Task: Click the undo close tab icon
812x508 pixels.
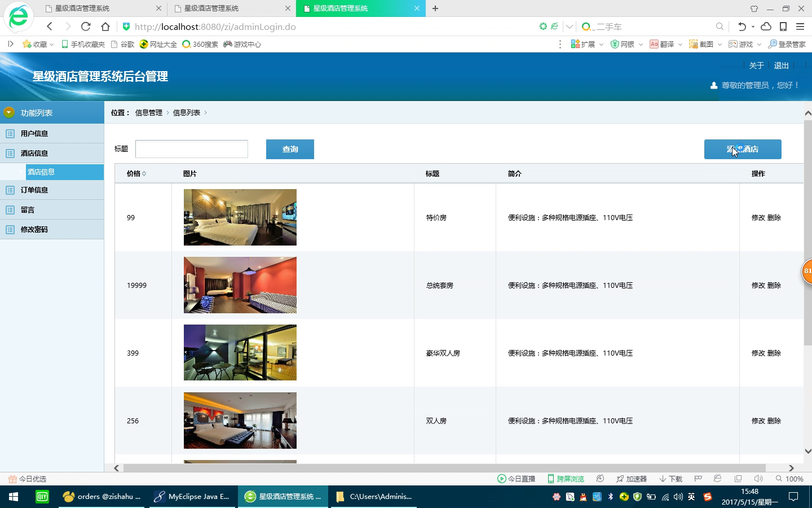Action: tap(742, 27)
